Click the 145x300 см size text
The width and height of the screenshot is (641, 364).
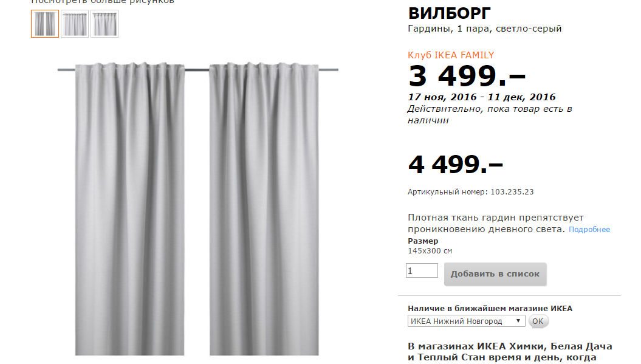(x=430, y=251)
